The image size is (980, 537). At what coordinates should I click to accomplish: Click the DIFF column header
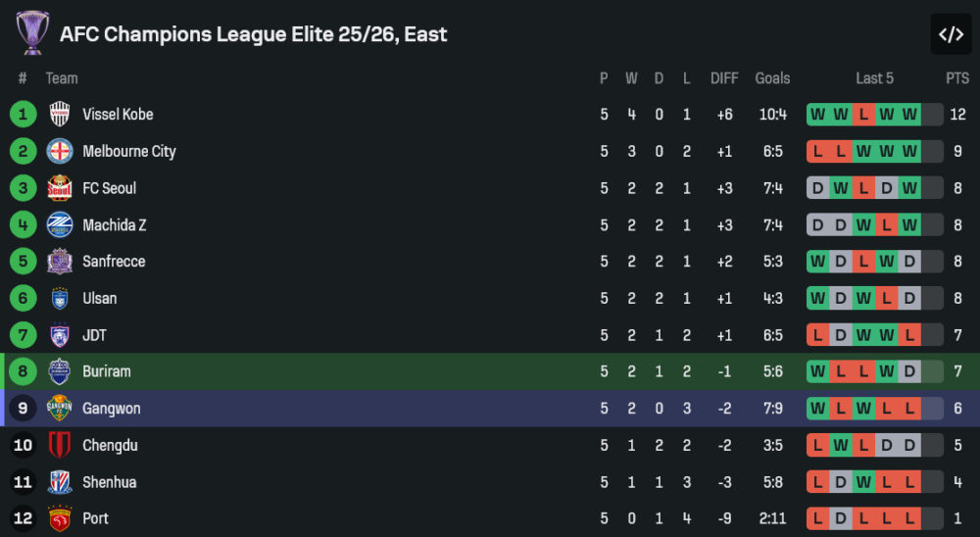pyautogui.click(x=724, y=78)
